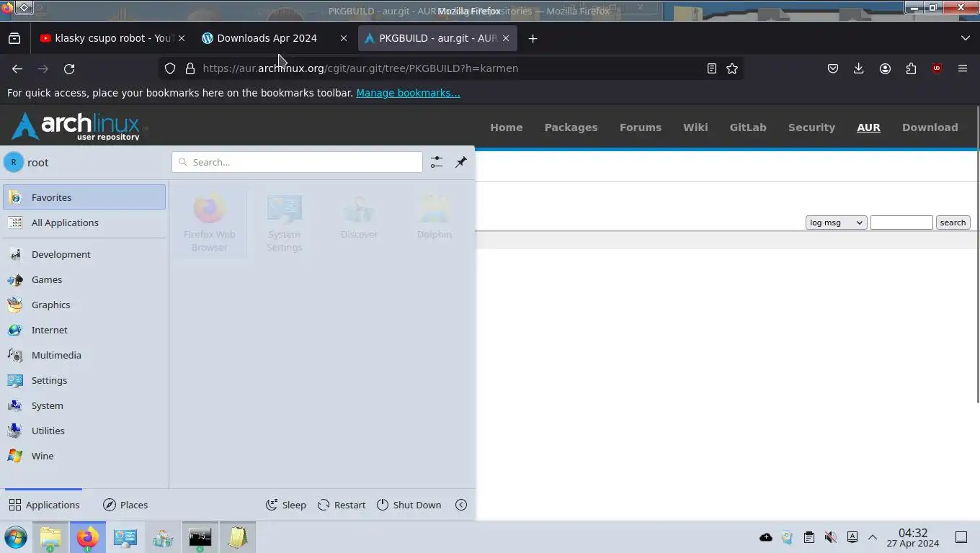This screenshot has width=980, height=553.
Task: Open Firefox account icon
Action: click(x=885, y=68)
